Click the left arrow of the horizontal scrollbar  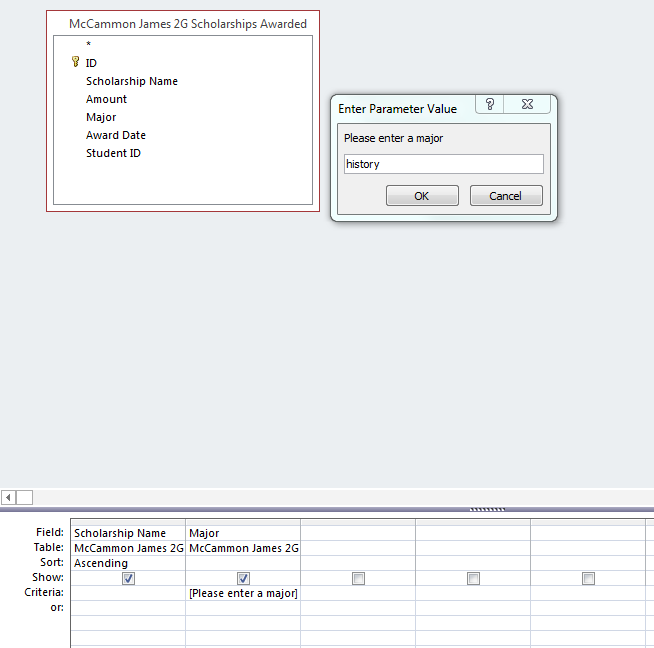click(8, 497)
